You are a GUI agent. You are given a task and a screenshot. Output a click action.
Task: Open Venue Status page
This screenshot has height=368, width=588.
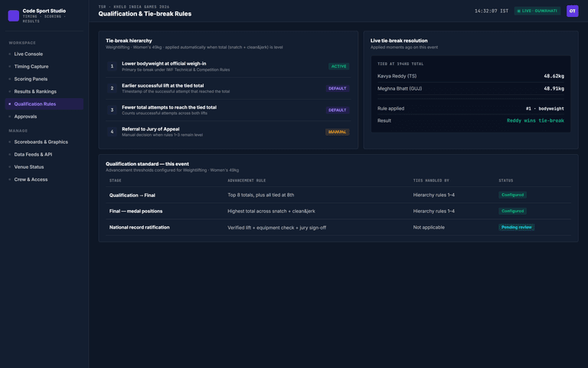(44, 166)
